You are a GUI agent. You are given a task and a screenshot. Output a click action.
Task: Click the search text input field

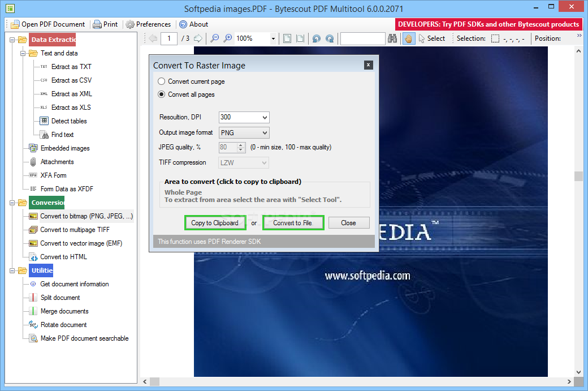pyautogui.click(x=362, y=38)
